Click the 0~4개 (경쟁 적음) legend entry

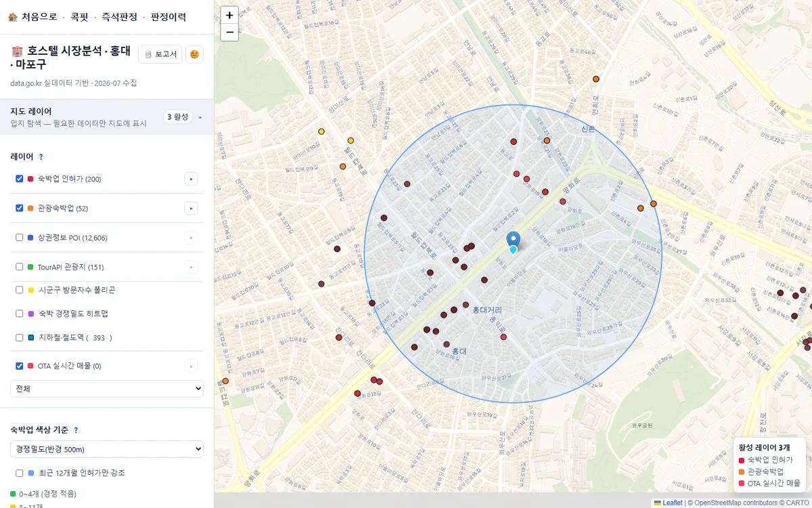(x=43, y=494)
